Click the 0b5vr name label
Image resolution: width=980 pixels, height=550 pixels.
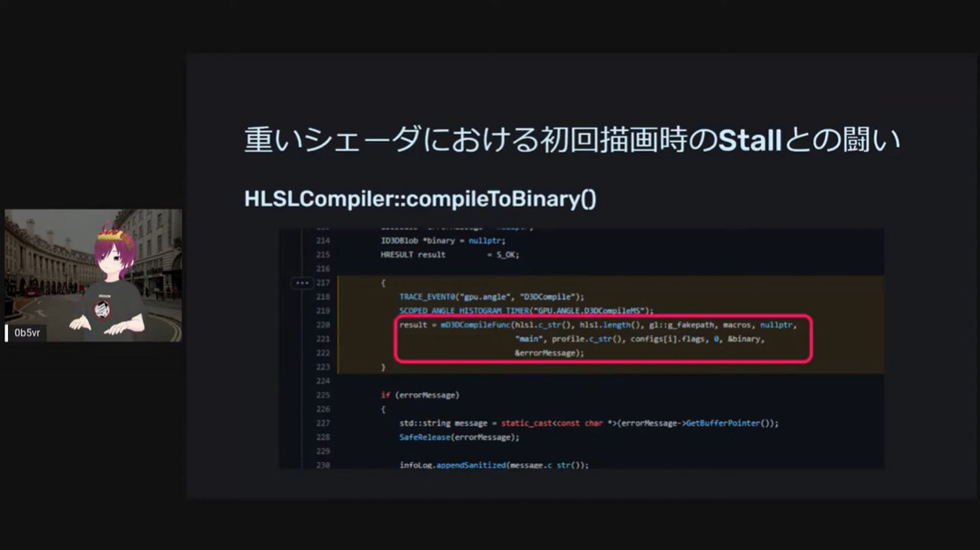tap(27, 333)
